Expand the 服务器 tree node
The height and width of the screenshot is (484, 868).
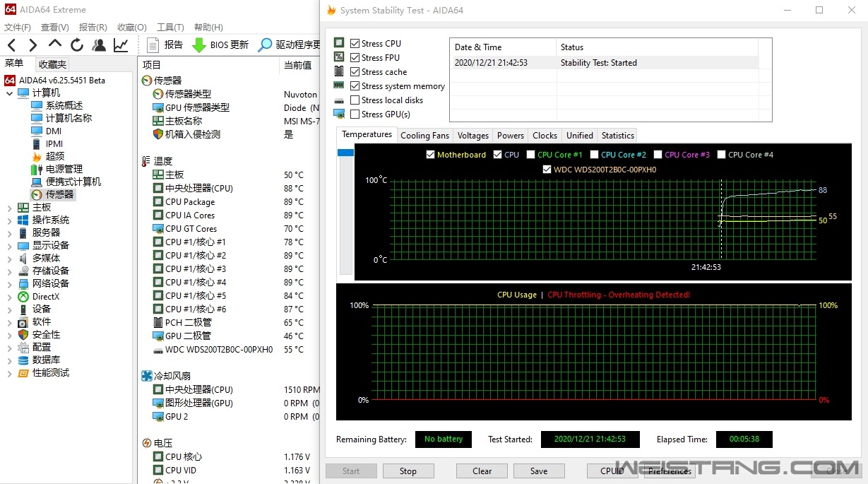coord(9,232)
